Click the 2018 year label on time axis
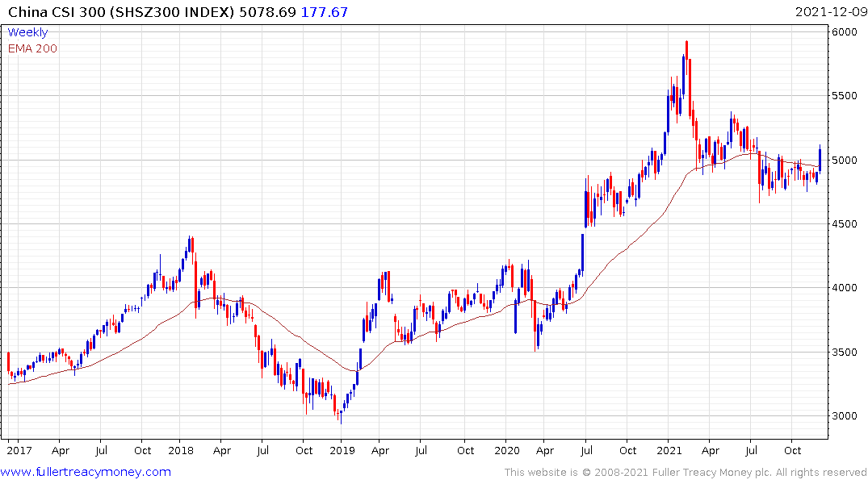The height and width of the screenshot is (484, 868). (x=181, y=450)
